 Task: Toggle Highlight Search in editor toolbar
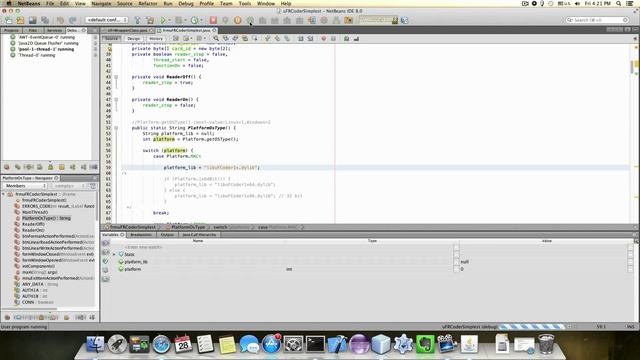tap(245, 38)
